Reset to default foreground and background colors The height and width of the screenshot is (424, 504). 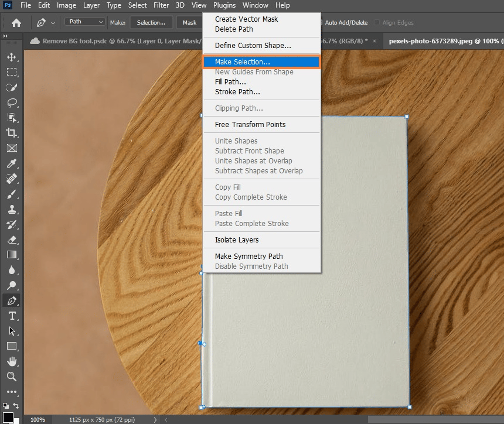pyautogui.click(x=5, y=405)
